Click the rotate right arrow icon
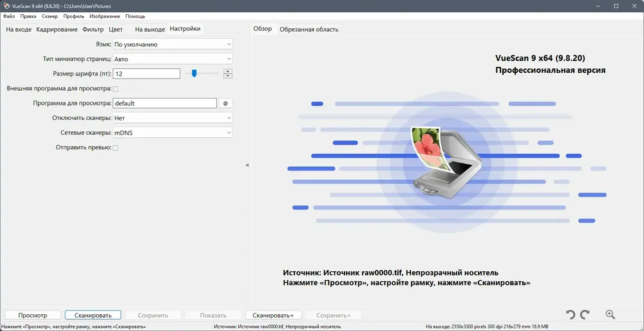Screen dimensions: 644x331 [x=585, y=315]
